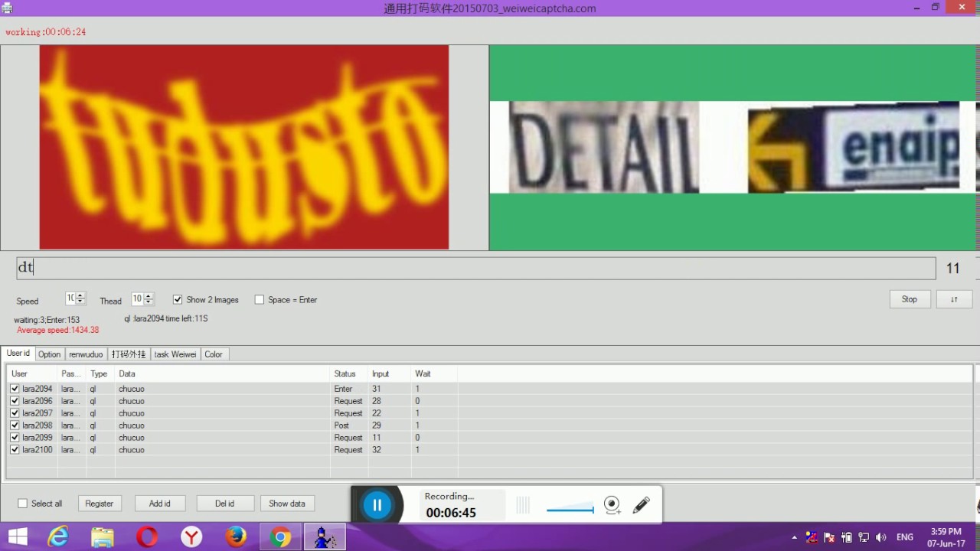The image size is (980, 551).
Task: Open the task Weiwei tab
Action: click(175, 354)
